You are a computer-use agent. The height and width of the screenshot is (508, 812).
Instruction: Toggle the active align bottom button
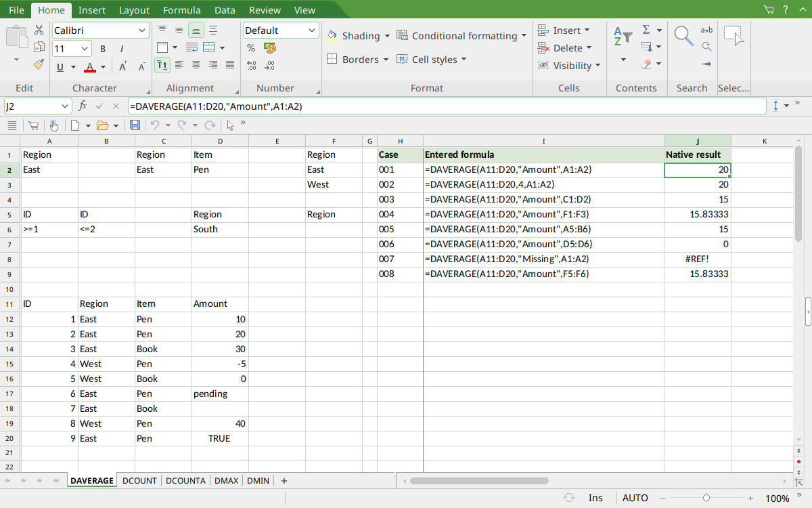pyautogui.click(x=196, y=30)
